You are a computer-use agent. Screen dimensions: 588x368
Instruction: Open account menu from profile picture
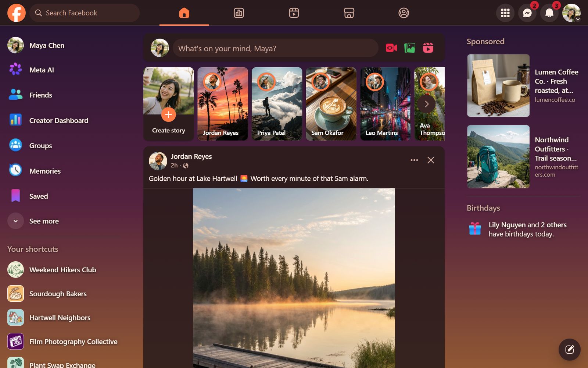[x=571, y=13]
